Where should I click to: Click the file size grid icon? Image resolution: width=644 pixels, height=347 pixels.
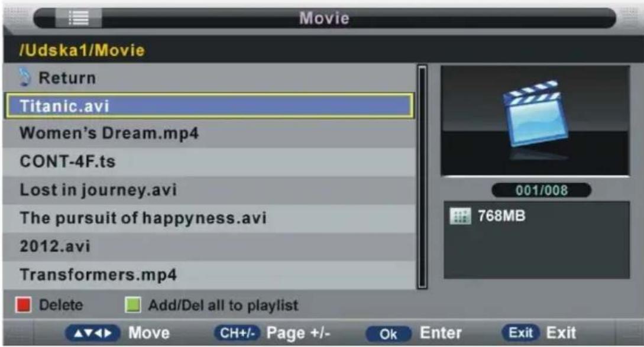coord(460,216)
